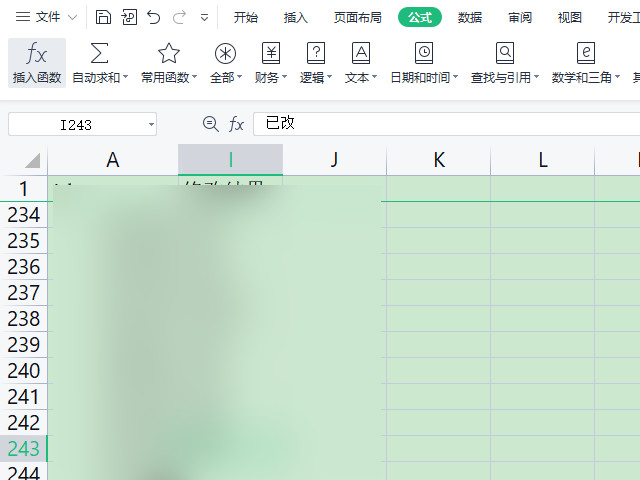
Task: Open the 日期和时间 functions clock icon
Action: [x=424, y=53]
